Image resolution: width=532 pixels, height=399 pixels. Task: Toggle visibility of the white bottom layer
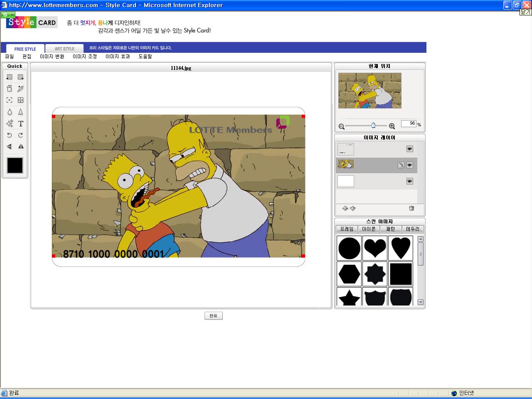coord(410,181)
